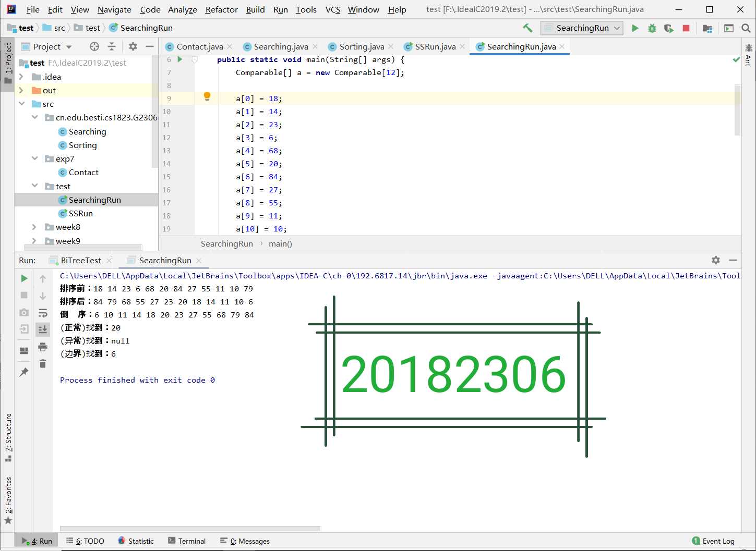
Task: Toggle the Project side tab
Action: tap(8, 63)
